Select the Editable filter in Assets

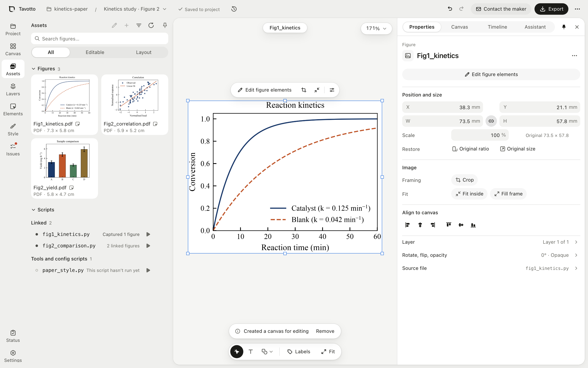pyautogui.click(x=95, y=52)
